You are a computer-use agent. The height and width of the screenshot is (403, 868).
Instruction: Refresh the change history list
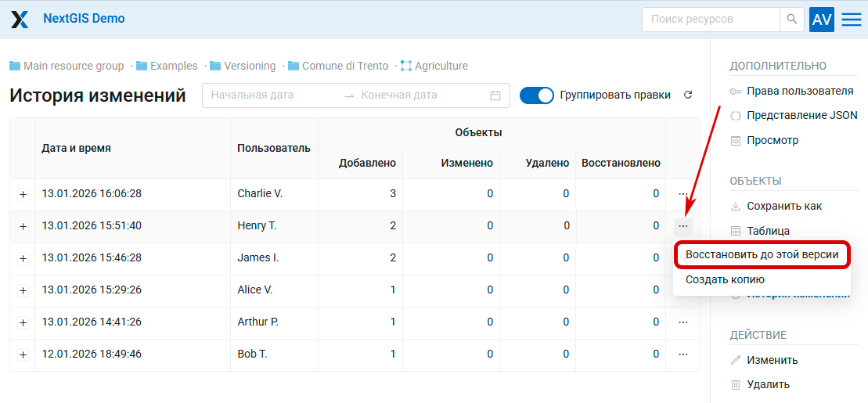[688, 95]
